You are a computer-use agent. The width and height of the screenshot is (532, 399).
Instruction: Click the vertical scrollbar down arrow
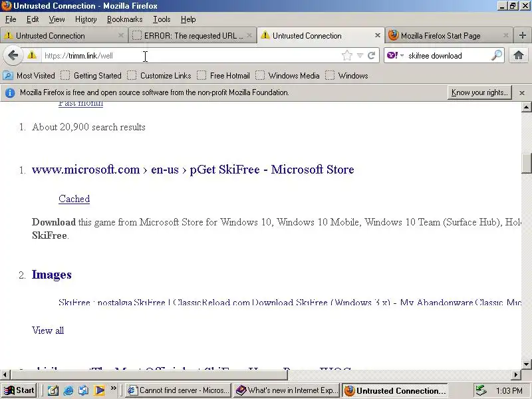[526, 364]
